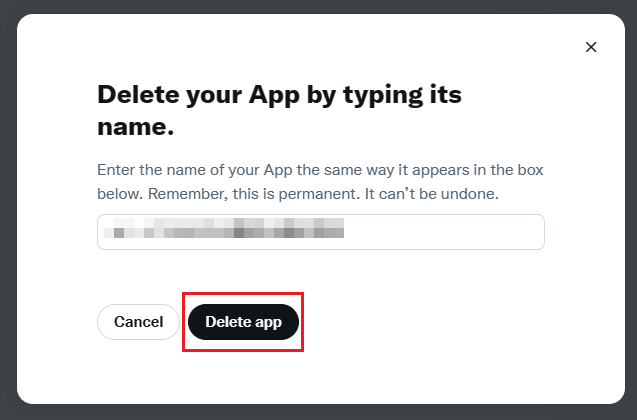Select the white Cancel button
Viewport: 637px width, 420px height.
(138, 322)
